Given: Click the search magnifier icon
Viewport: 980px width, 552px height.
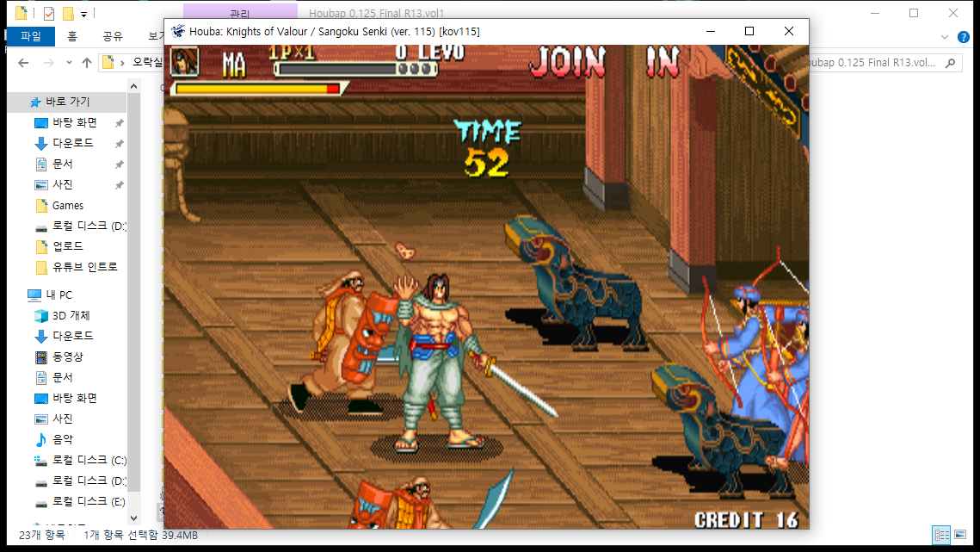Looking at the screenshot, I should [951, 63].
